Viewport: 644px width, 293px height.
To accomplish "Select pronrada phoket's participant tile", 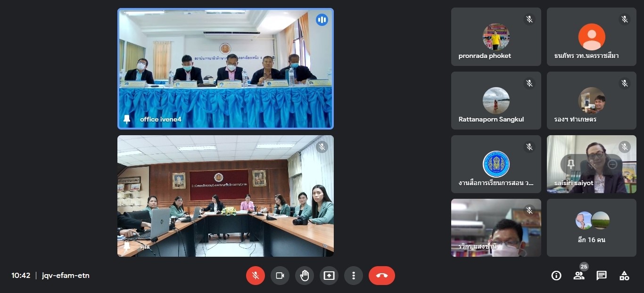I will (496, 37).
